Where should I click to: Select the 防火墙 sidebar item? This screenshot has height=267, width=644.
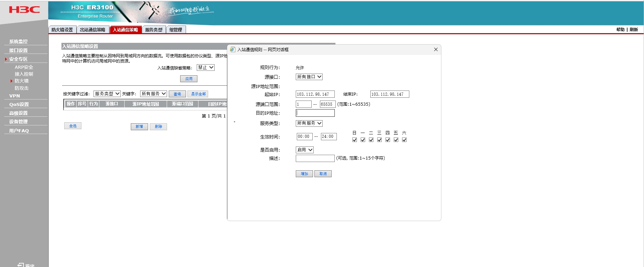coord(21,81)
